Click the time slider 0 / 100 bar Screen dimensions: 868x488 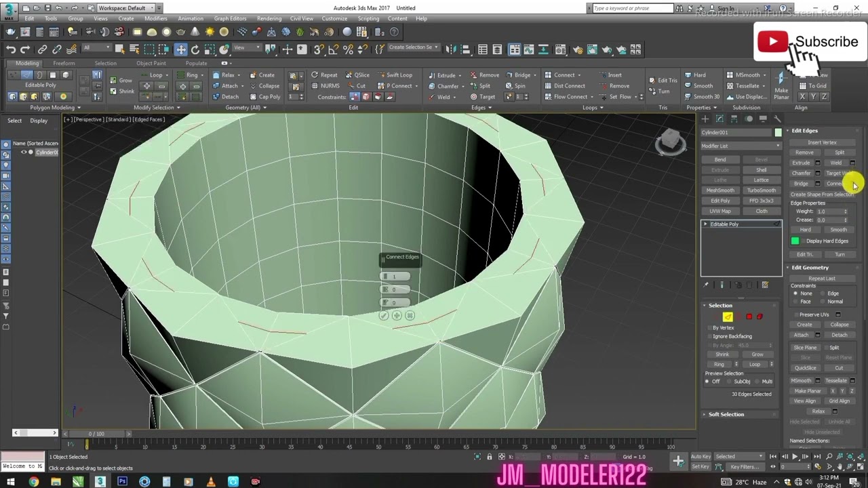pyautogui.click(x=96, y=434)
